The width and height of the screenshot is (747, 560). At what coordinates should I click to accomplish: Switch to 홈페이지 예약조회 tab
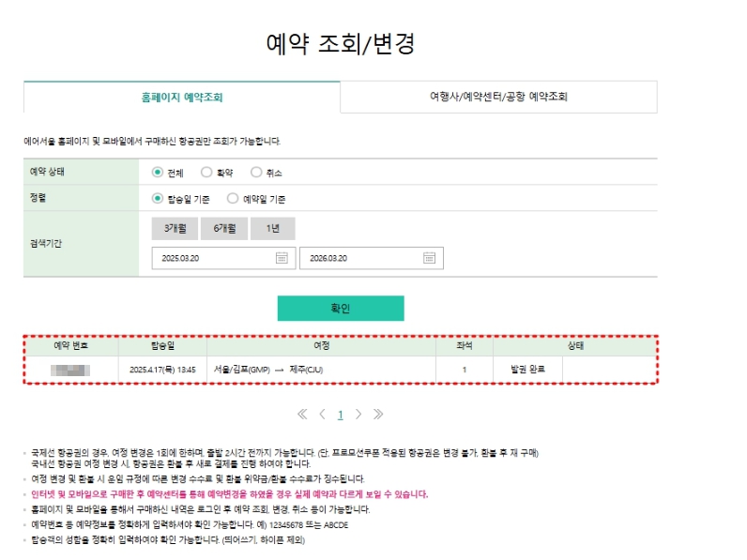[x=182, y=98]
